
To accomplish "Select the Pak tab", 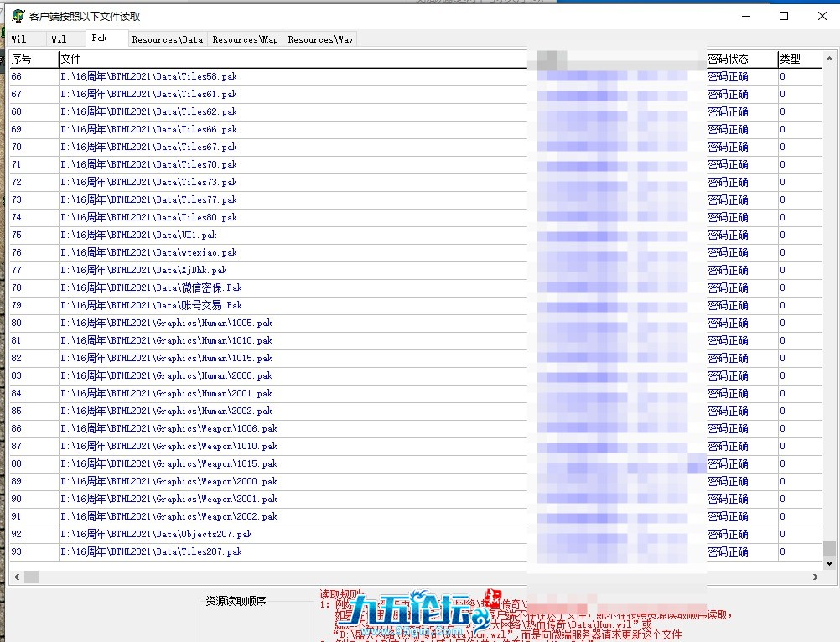I will pyautogui.click(x=106, y=38).
